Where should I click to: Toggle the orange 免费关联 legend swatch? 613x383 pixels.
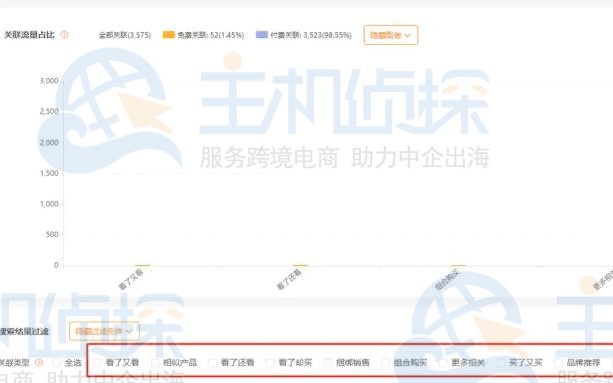click(168, 35)
